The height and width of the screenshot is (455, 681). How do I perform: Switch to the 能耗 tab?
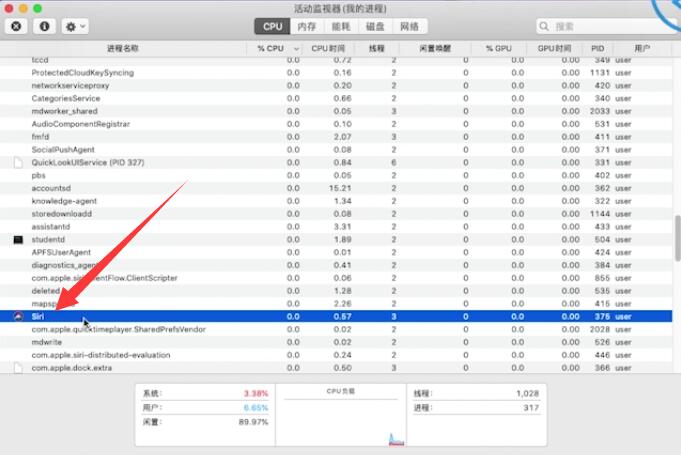coord(341,26)
